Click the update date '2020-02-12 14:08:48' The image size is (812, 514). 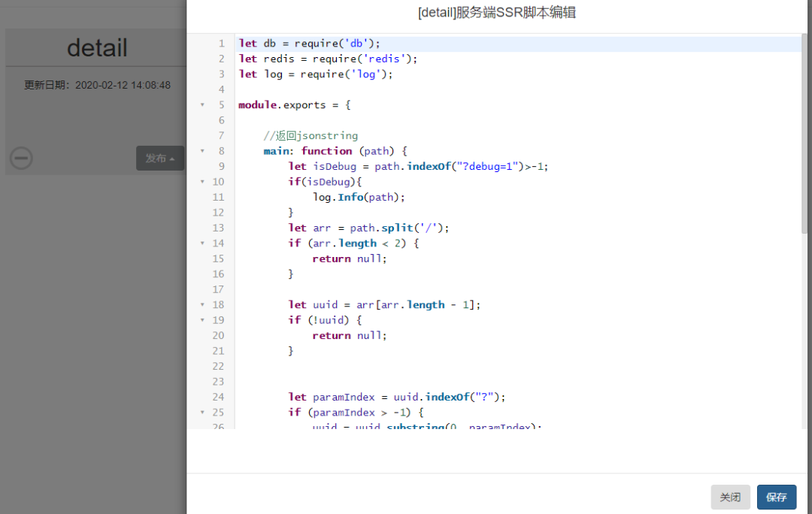point(123,85)
